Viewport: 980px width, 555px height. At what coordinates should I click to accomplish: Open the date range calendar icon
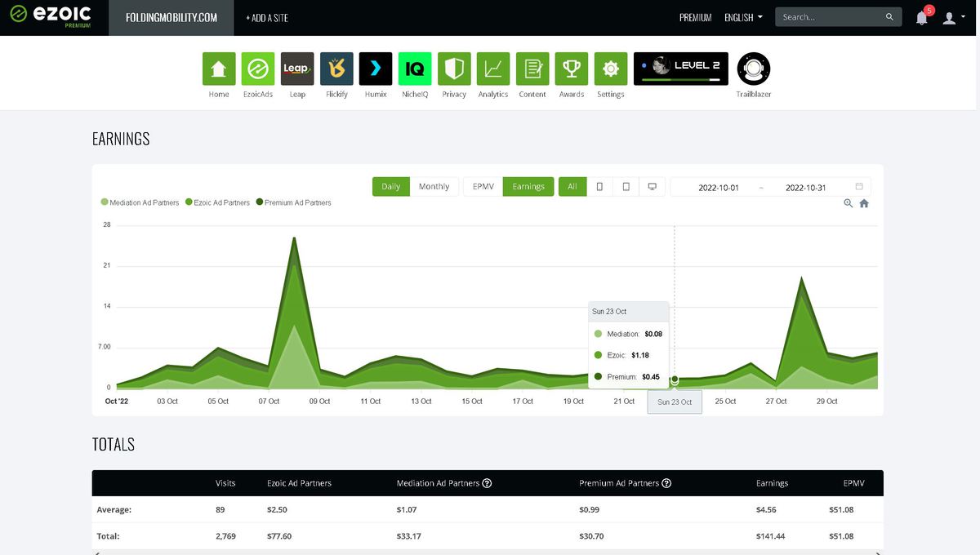pyautogui.click(x=859, y=187)
